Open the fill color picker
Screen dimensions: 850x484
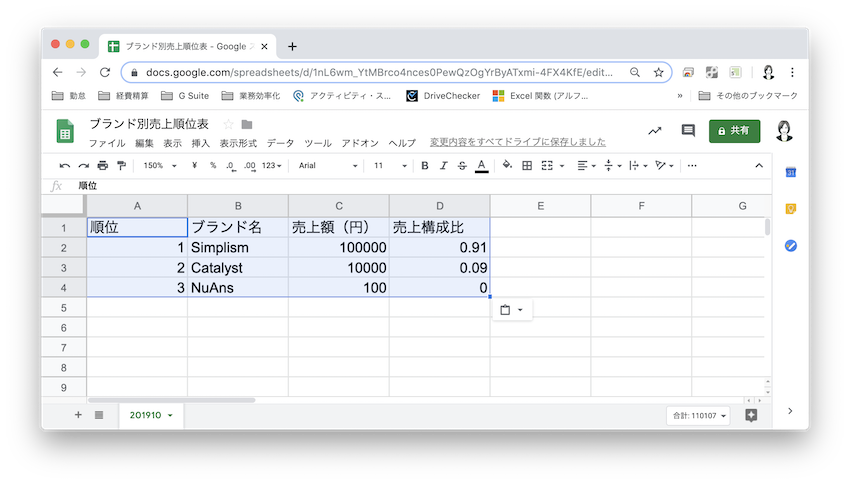pyautogui.click(x=507, y=165)
